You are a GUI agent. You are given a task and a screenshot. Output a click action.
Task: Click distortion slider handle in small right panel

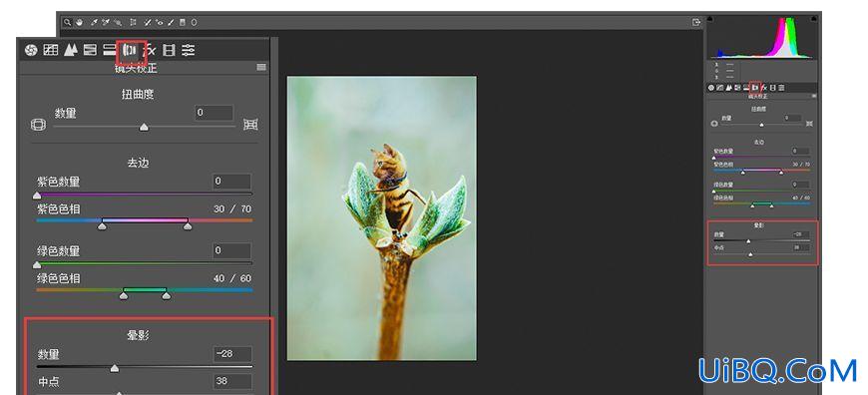coord(761,125)
